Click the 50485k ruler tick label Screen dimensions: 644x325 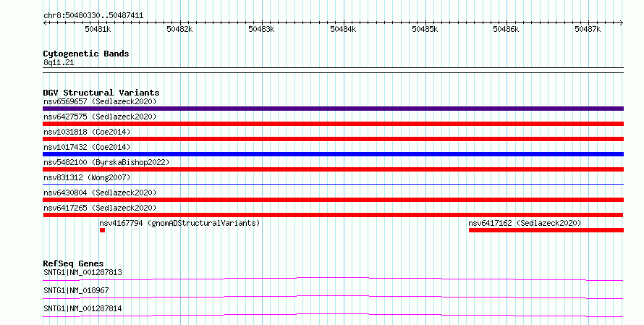pyautogui.click(x=425, y=29)
